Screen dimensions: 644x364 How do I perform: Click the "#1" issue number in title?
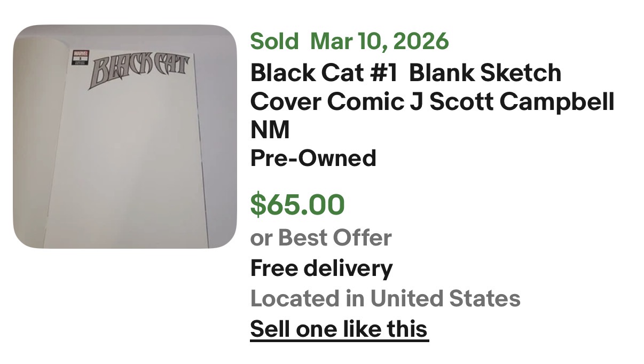382,73
